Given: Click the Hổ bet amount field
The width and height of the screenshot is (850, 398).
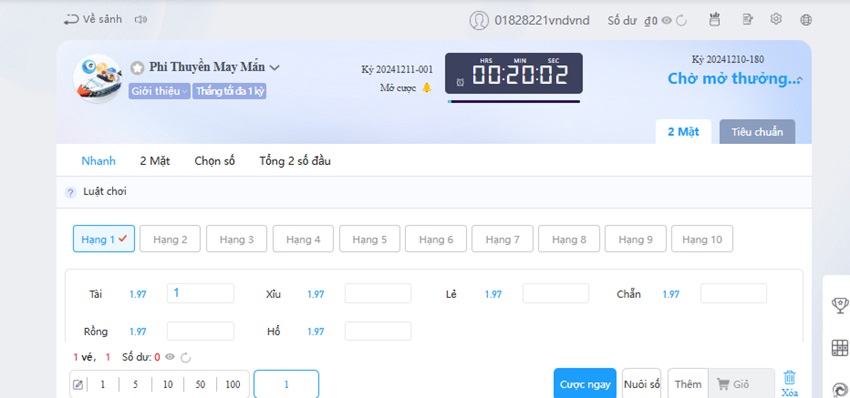Looking at the screenshot, I should (x=378, y=331).
